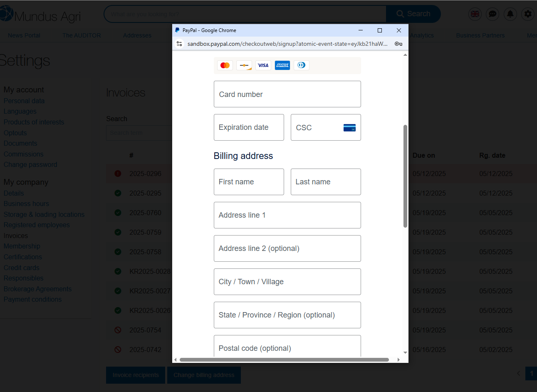The width and height of the screenshot is (537, 392).
Task: Click cancelled status icon for invoice 2025-0754
Action: tap(118, 330)
